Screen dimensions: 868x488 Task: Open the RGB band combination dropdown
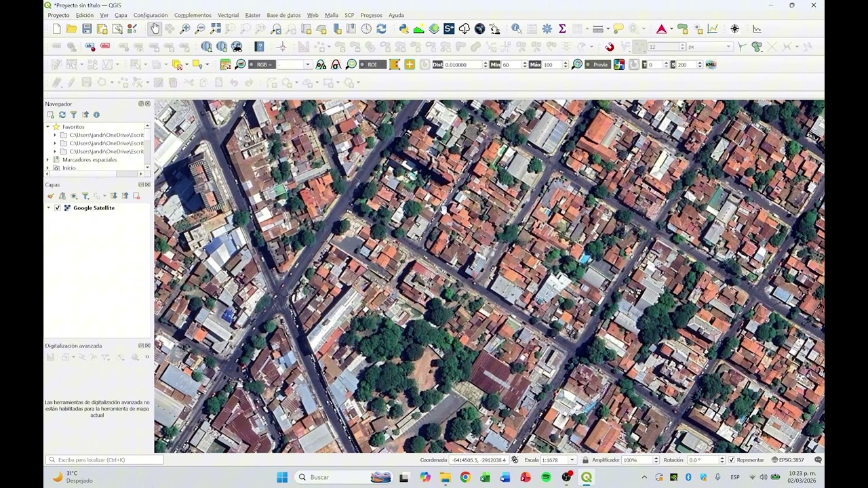(307, 64)
